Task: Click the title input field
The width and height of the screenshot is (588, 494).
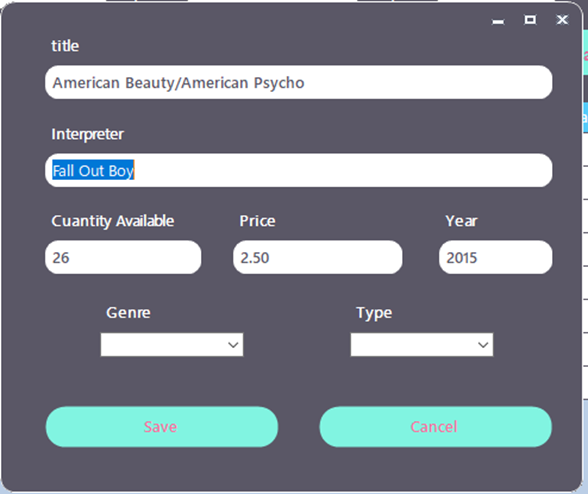Action: point(298,83)
